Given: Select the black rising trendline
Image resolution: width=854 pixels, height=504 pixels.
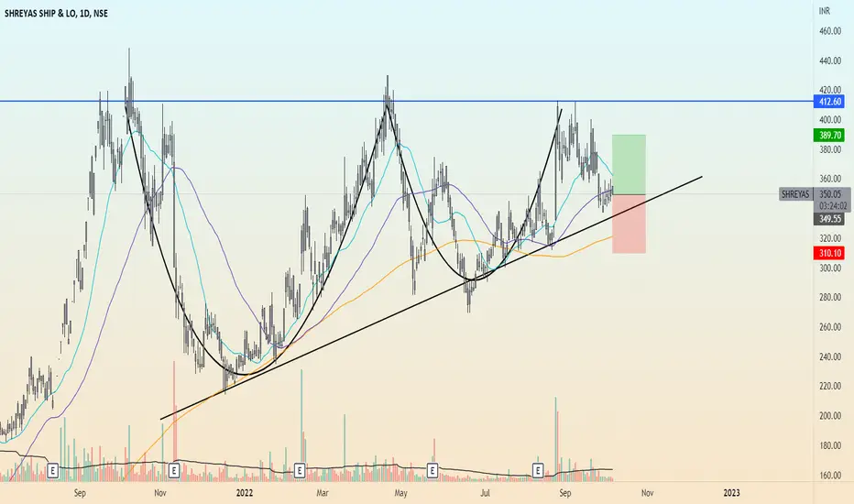Looking at the screenshot, I should click(x=432, y=298).
